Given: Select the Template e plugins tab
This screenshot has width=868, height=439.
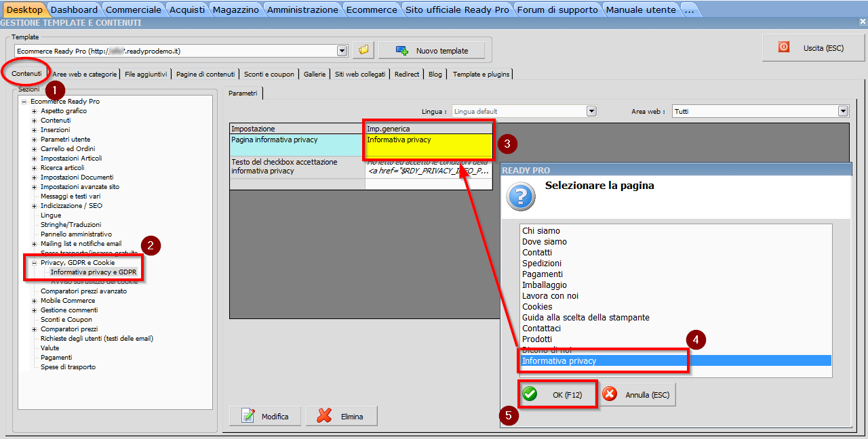Looking at the screenshot, I should point(480,75).
